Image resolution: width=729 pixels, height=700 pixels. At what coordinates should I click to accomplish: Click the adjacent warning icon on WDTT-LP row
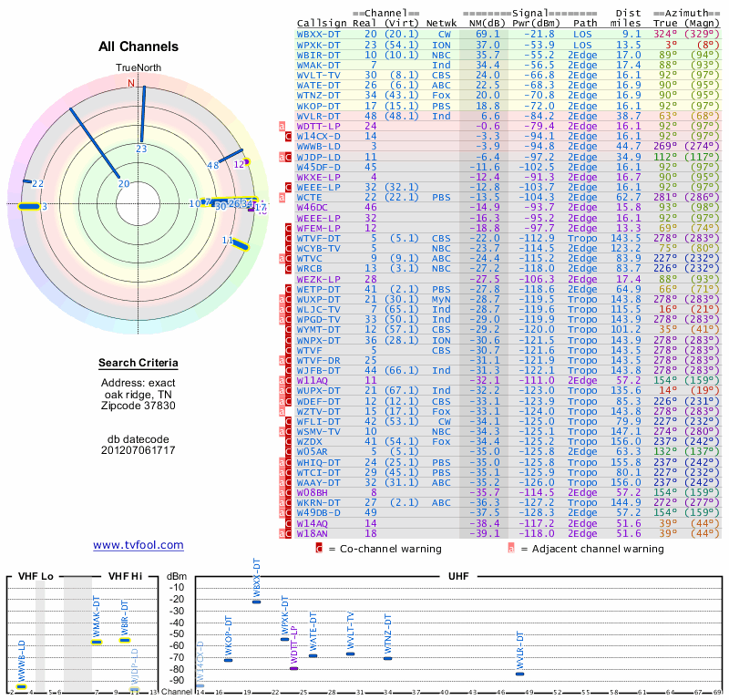point(282,126)
